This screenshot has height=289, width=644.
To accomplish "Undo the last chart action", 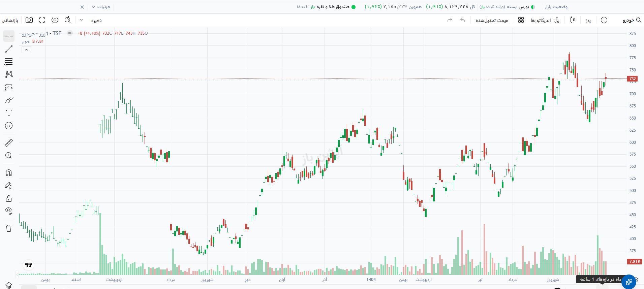I will coord(462,20).
